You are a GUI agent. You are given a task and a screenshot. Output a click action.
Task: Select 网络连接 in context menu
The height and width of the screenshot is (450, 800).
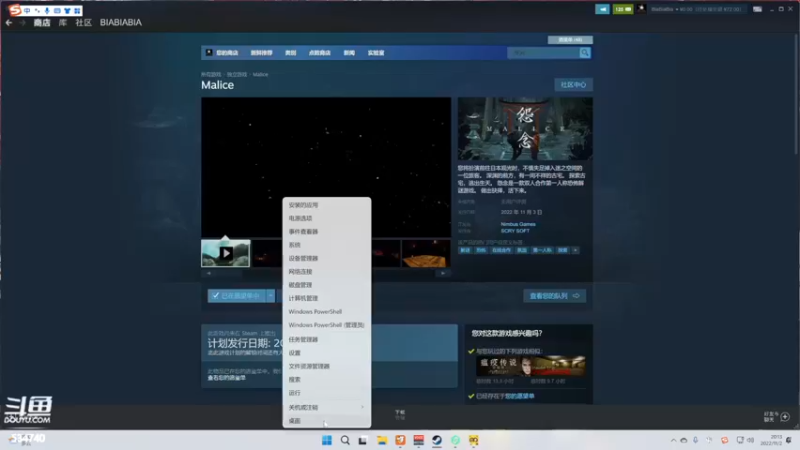point(327,271)
